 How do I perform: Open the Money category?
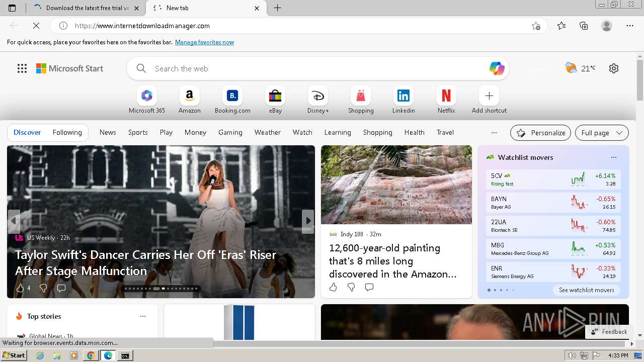pyautogui.click(x=195, y=133)
